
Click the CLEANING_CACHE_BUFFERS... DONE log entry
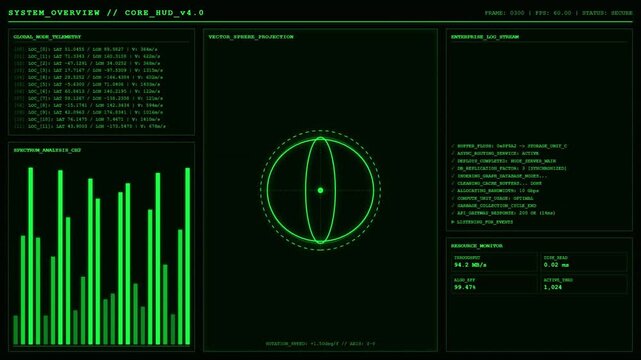click(x=496, y=183)
